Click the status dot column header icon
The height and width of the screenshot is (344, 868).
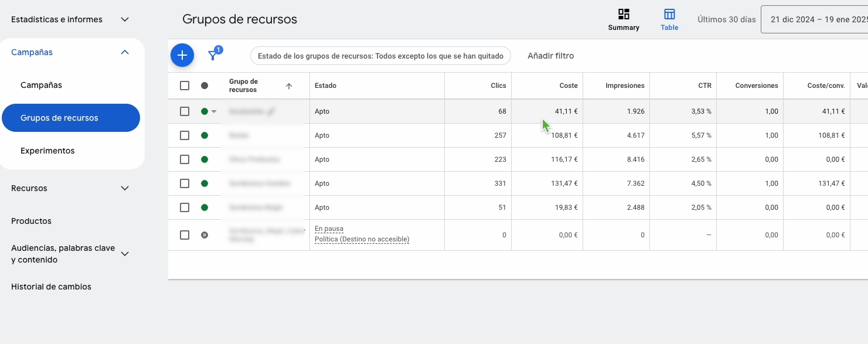[205, 86]
